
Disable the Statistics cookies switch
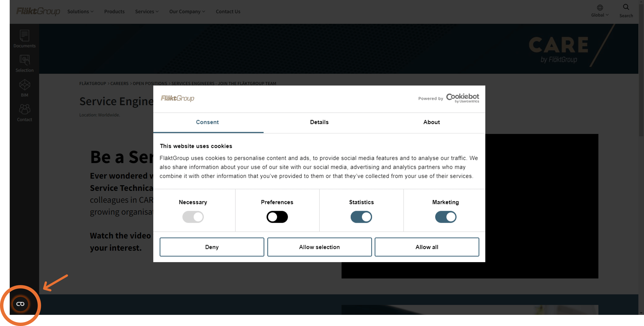(361, 217)
